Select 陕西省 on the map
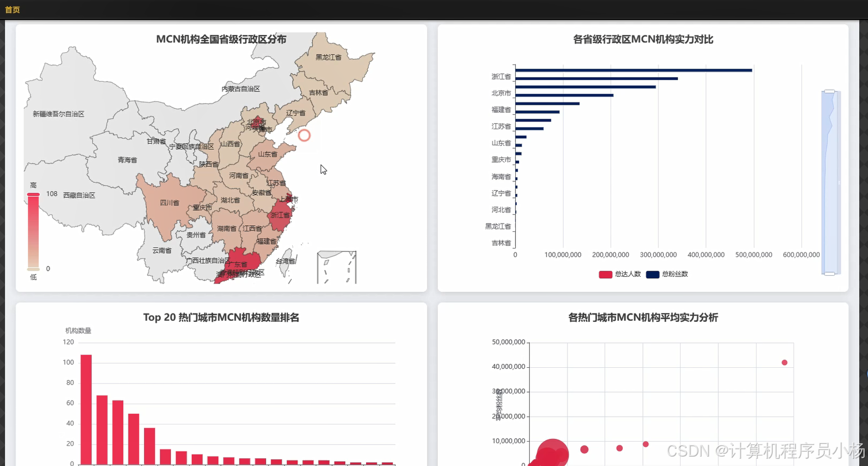Screen dimensions: 868x466 209,164
